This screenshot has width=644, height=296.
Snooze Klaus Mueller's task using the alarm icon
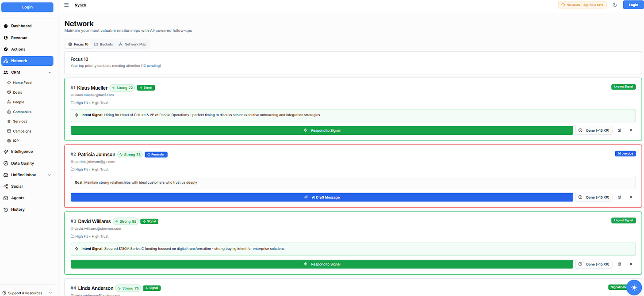(619, 130)
